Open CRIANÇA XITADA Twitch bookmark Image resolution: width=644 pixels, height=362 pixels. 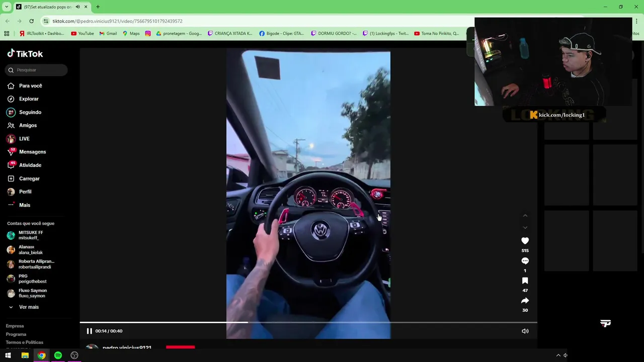(230, 34)
